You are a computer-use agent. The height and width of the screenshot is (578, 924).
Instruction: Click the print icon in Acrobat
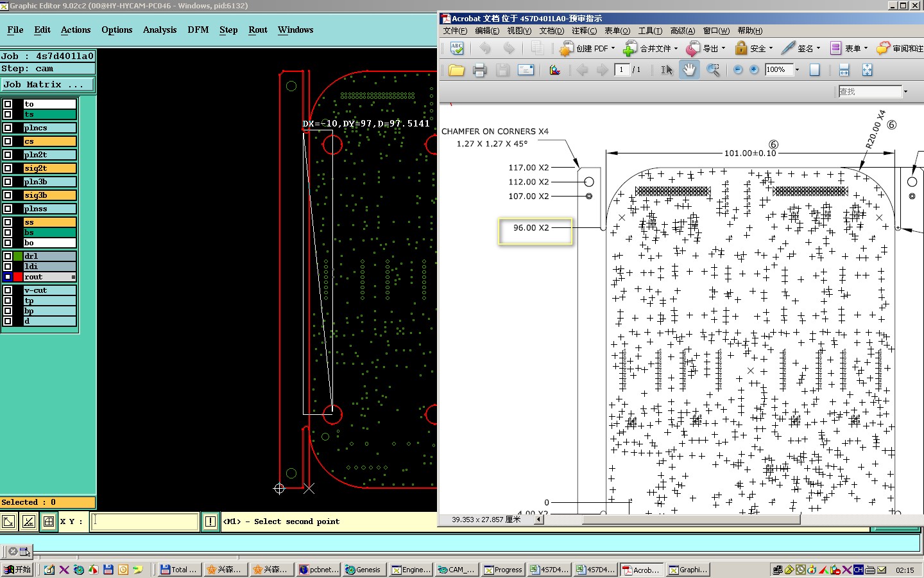(x=479, y=70)
